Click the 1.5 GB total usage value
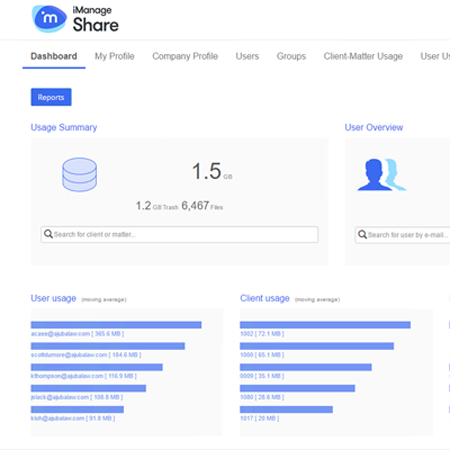This screenshot has width=450, height=450. tap(212, 171)
